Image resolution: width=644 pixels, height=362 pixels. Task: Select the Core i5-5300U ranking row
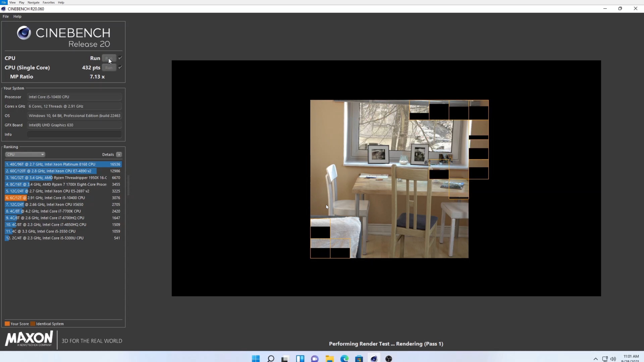[63, 238]
